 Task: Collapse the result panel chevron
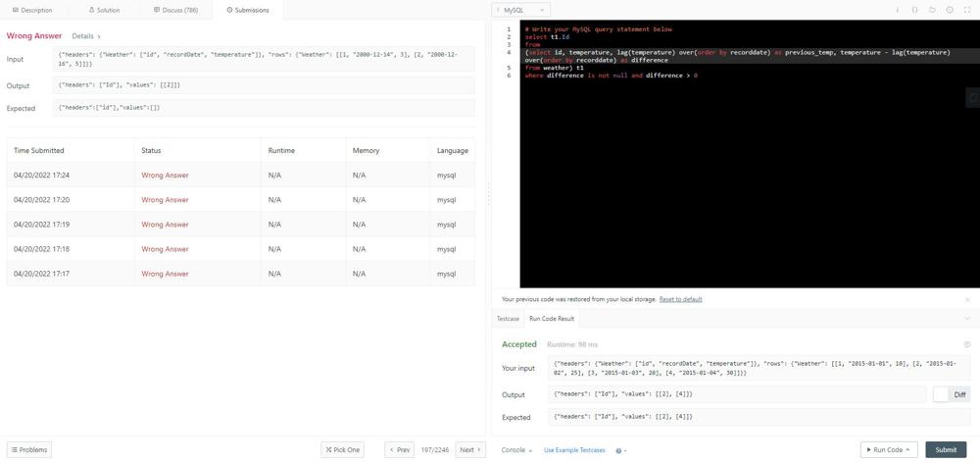[967, 319]
